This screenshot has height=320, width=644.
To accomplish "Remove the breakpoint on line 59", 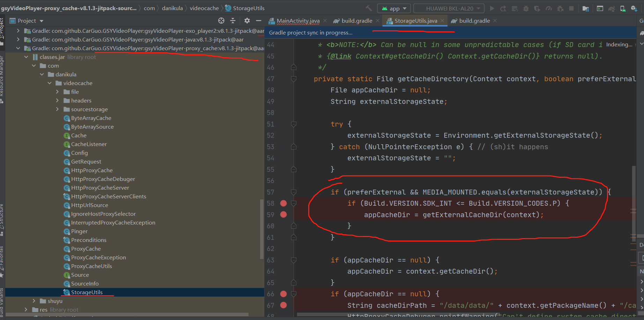I will 283,214.
